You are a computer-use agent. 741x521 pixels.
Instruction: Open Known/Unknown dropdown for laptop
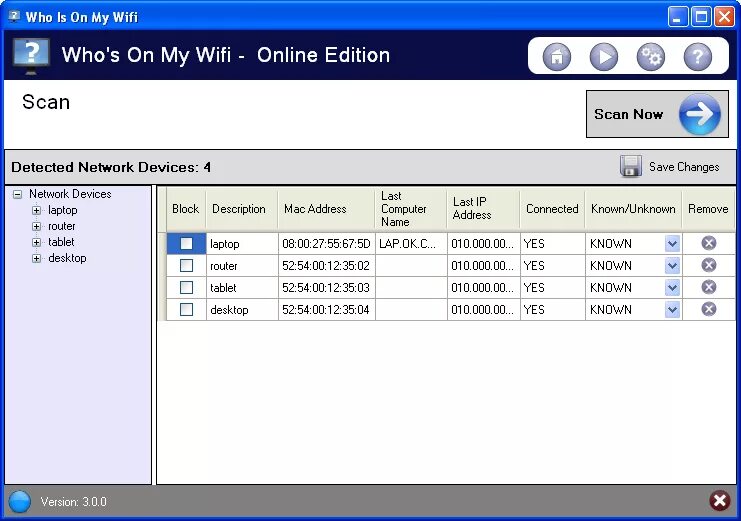click(672, 243)
